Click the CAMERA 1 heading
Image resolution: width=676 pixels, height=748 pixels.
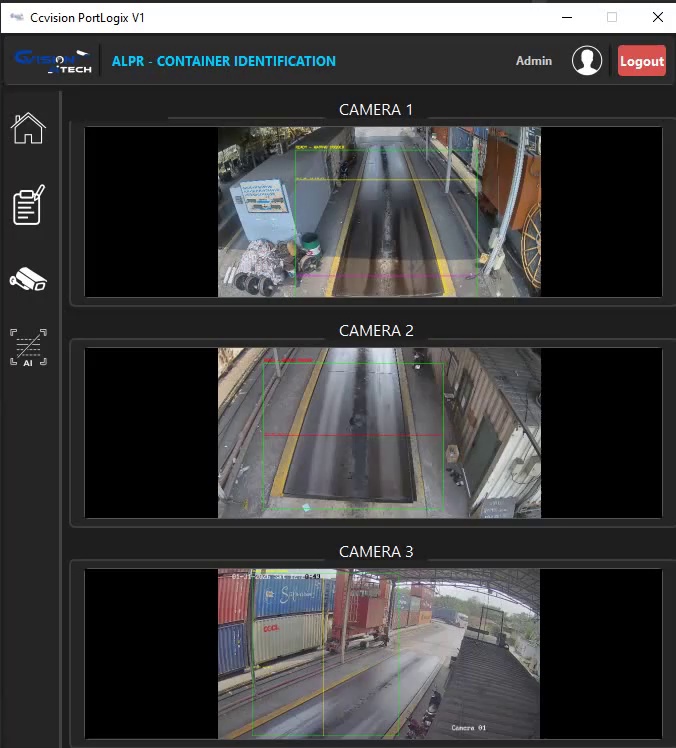tap(376, 110)
